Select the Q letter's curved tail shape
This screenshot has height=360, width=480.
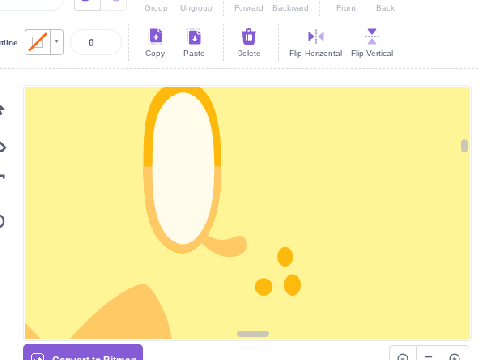(x=227, y=246)
